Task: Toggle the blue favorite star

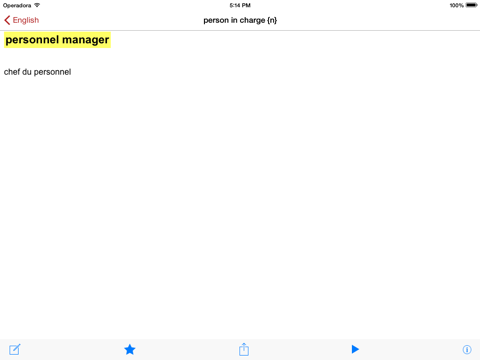Action: (x=130, y=349)
